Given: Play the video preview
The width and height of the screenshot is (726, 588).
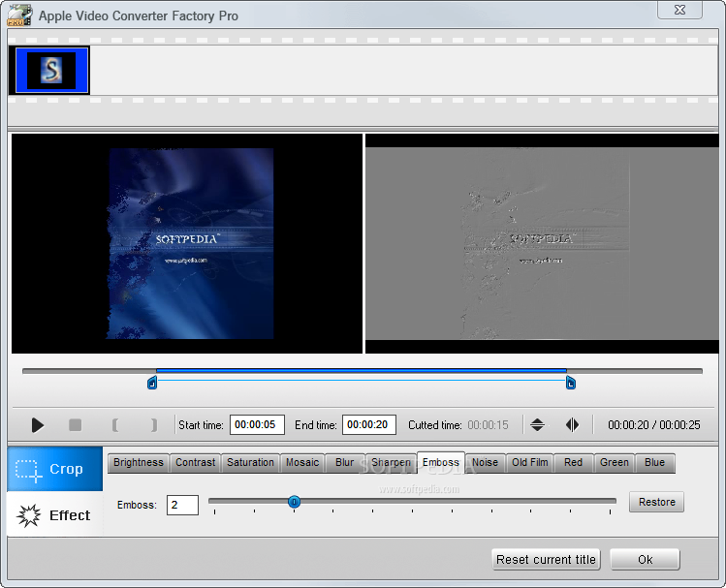Looking at the screenshot, I should [38, 424].
